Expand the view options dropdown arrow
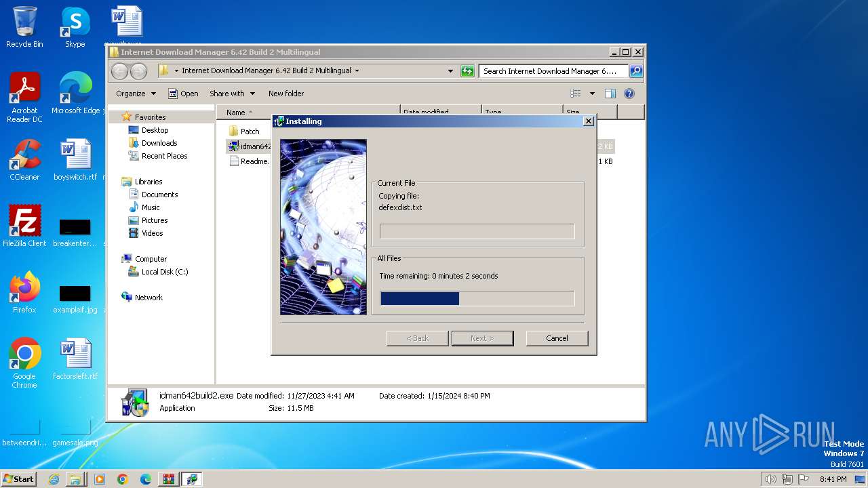Image resolution: width=868 pixels, height=488 pixels. click(x=592, y=94)
